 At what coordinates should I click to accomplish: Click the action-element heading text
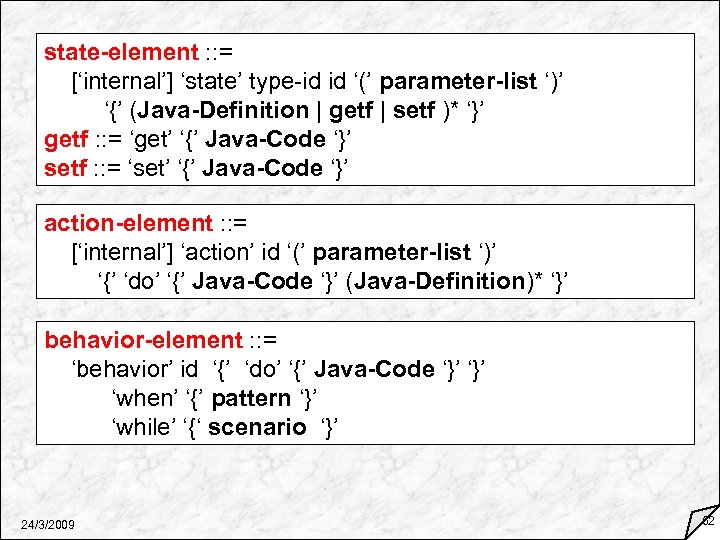click(129, 223)
